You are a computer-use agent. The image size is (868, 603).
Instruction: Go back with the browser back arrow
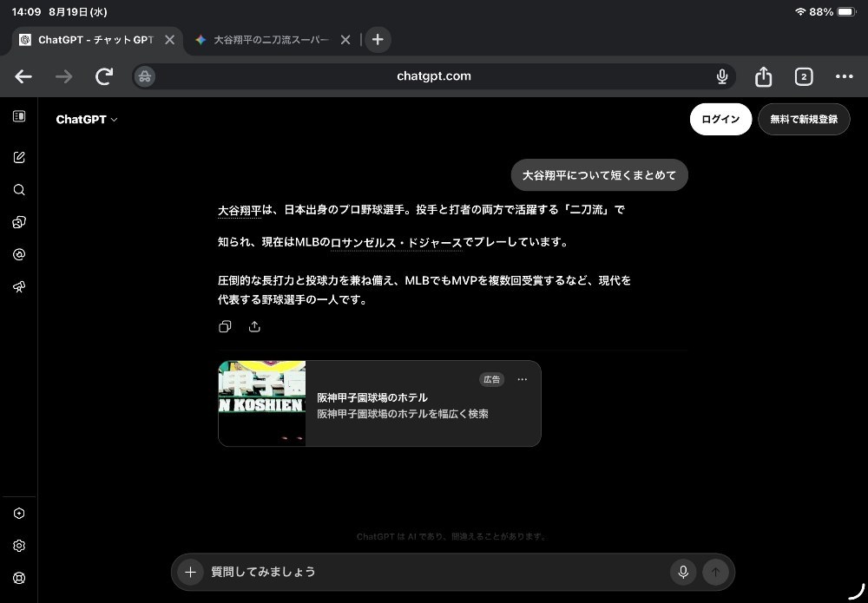click(x=23, y=76)
